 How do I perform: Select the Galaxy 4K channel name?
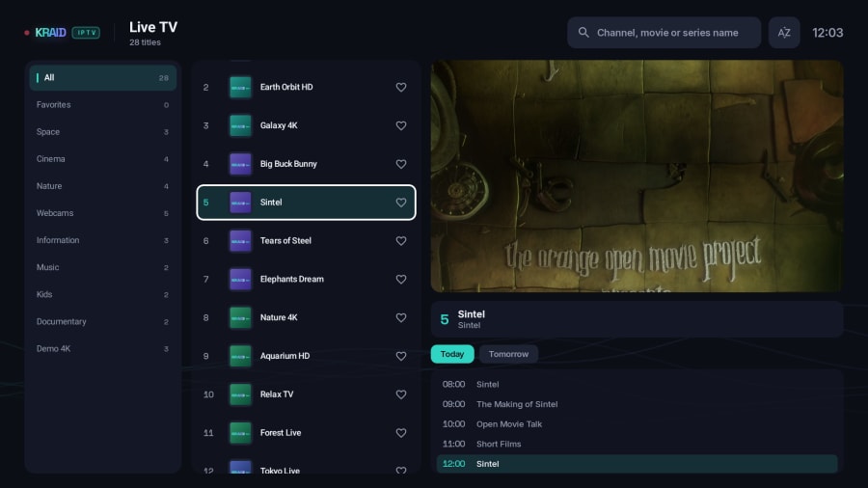(x=279, y=125)
